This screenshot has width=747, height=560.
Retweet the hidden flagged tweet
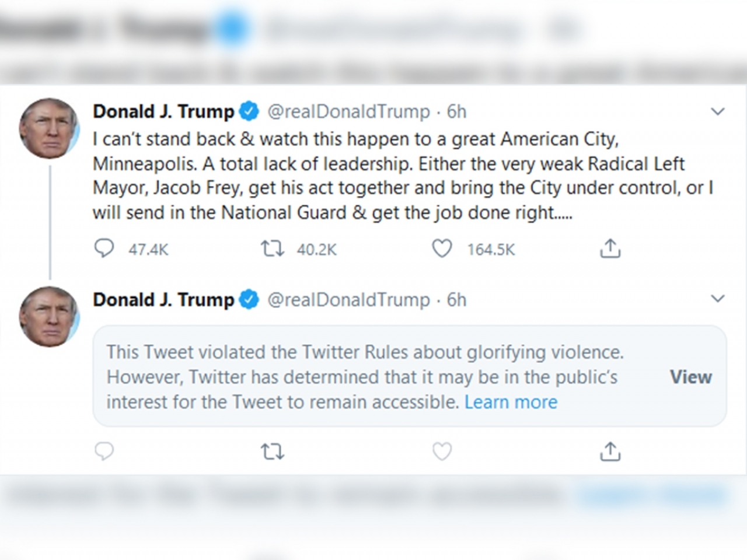[272, 452]
